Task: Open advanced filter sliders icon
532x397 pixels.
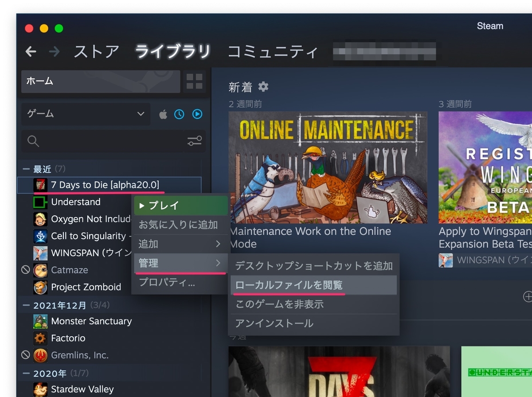Action: coord(194,141)
